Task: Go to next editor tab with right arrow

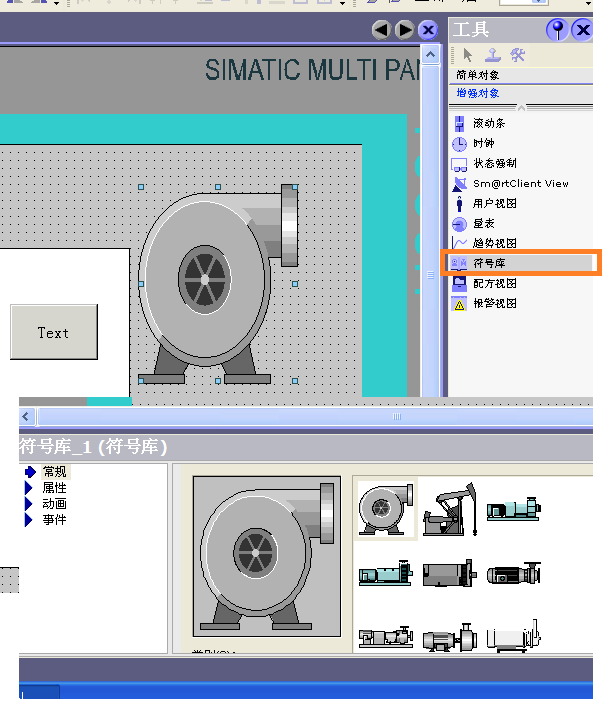Action: click(x=405, y=30)
